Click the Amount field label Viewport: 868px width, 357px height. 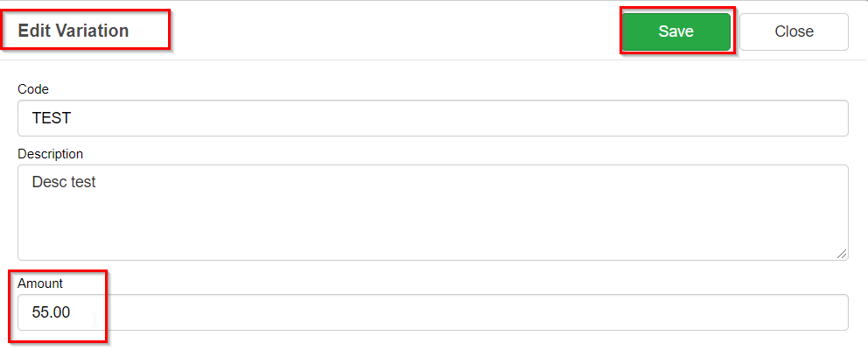40,283
